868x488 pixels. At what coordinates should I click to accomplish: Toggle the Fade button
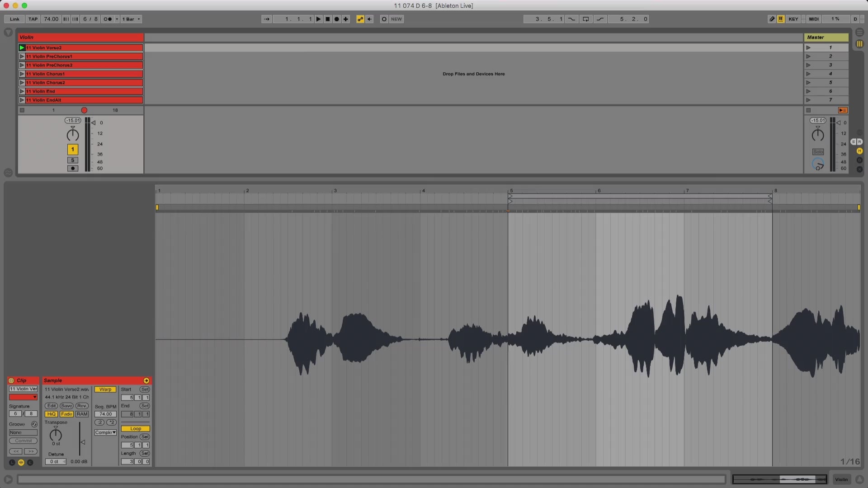click(x=66, y=414)
